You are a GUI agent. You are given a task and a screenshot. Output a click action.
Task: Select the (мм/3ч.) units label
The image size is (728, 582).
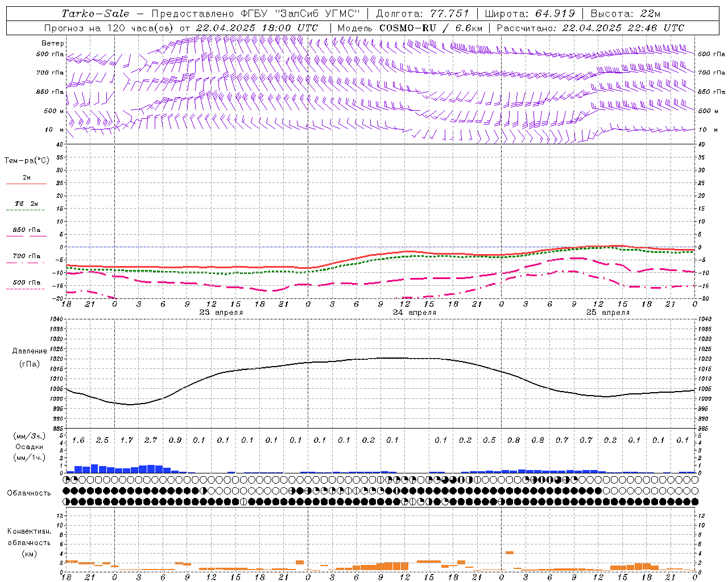click(x=30, y=436)
